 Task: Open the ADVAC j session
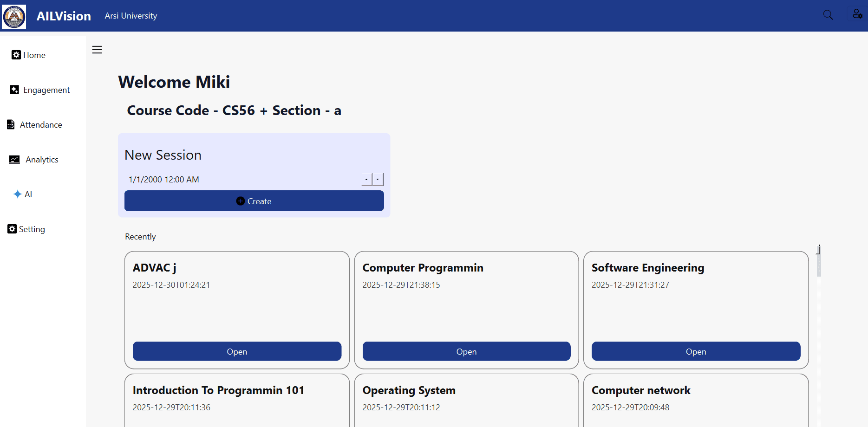click(x=237, y=351)
